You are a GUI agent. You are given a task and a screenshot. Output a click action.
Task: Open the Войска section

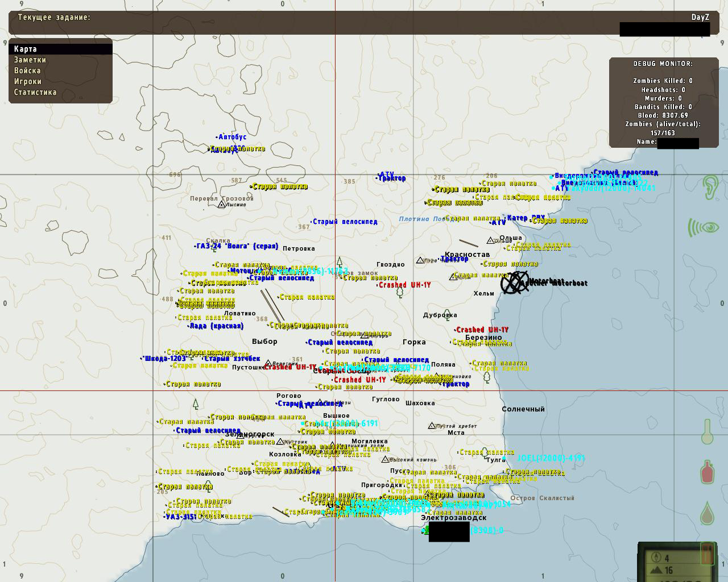(27, 70)
